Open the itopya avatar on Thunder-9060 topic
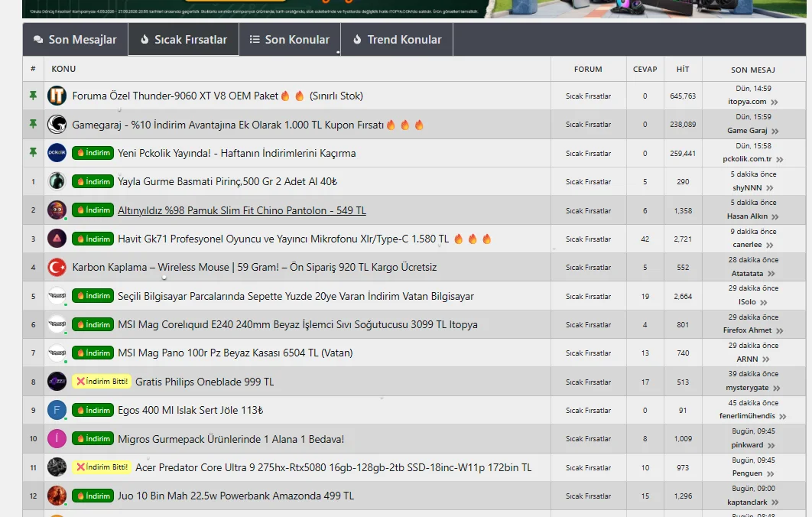This screenshot has width=812, height=517. [x=57, y=96]
